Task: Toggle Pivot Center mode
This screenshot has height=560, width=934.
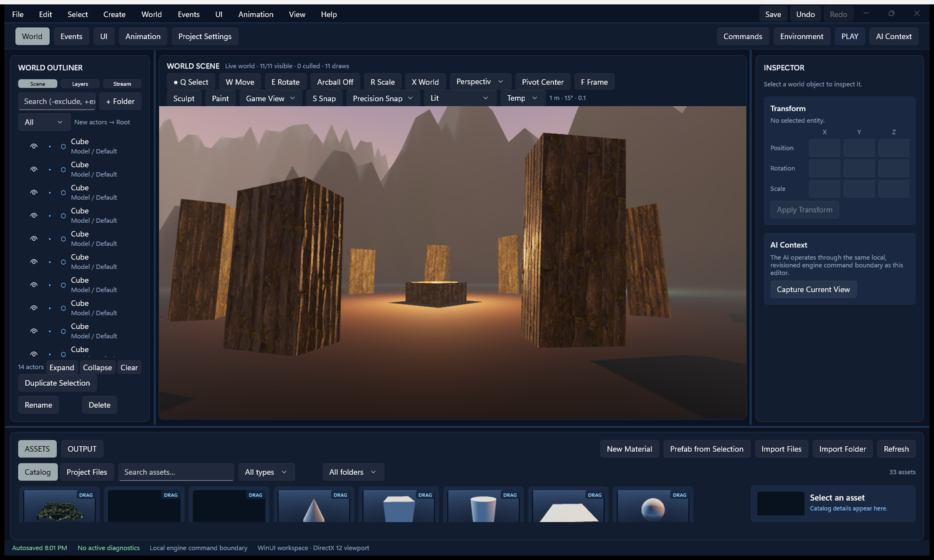Action: (x=542, y=82)
